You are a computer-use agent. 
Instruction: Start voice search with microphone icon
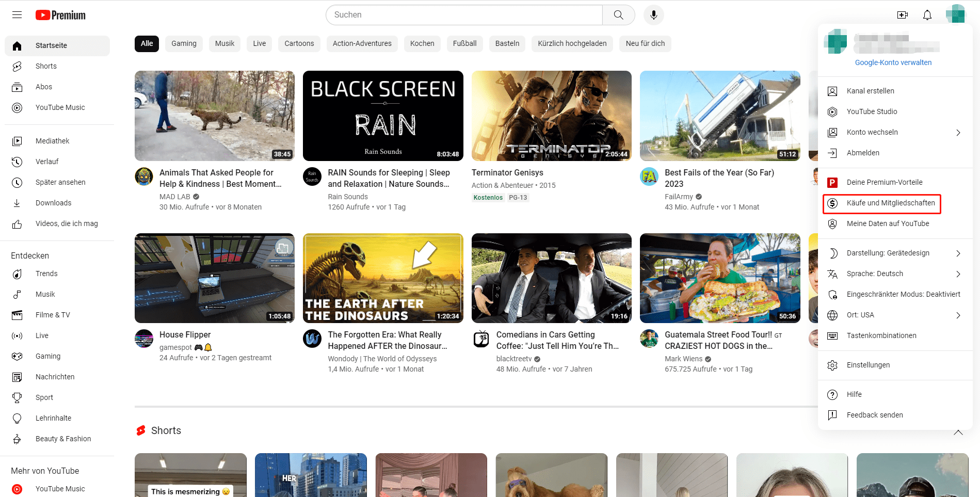(x=653, y=15)
